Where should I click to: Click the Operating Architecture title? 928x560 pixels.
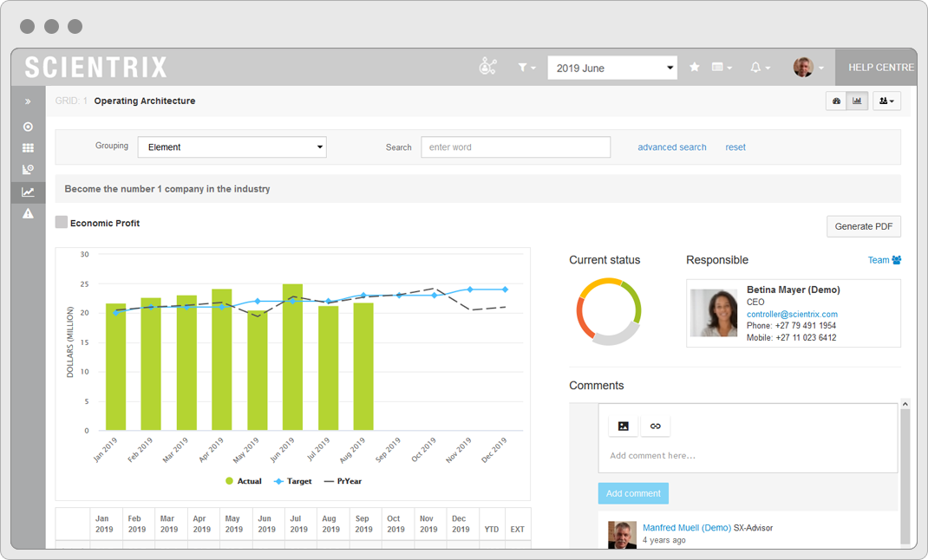(x=145, y=101)
